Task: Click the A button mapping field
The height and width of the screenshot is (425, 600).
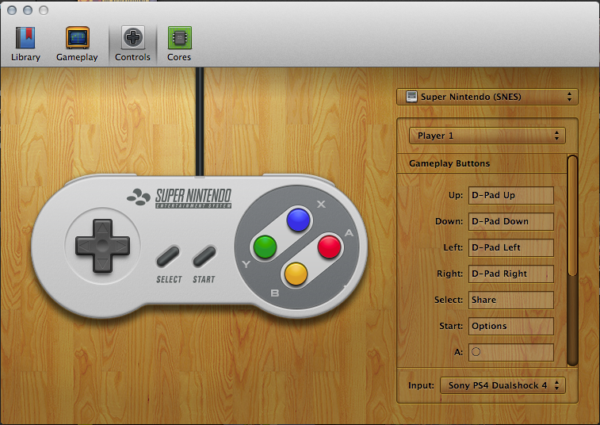Action: (x=511, y=352)
